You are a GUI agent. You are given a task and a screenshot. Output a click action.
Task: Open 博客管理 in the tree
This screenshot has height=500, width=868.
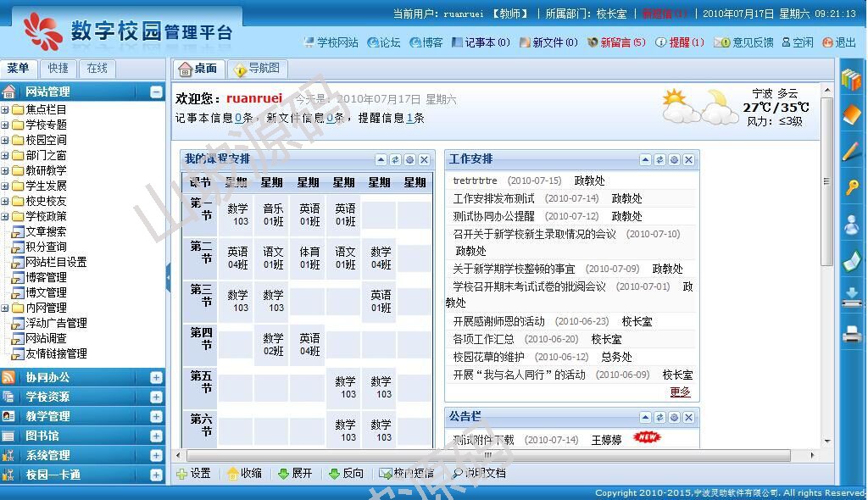click(x=46, y=277)
